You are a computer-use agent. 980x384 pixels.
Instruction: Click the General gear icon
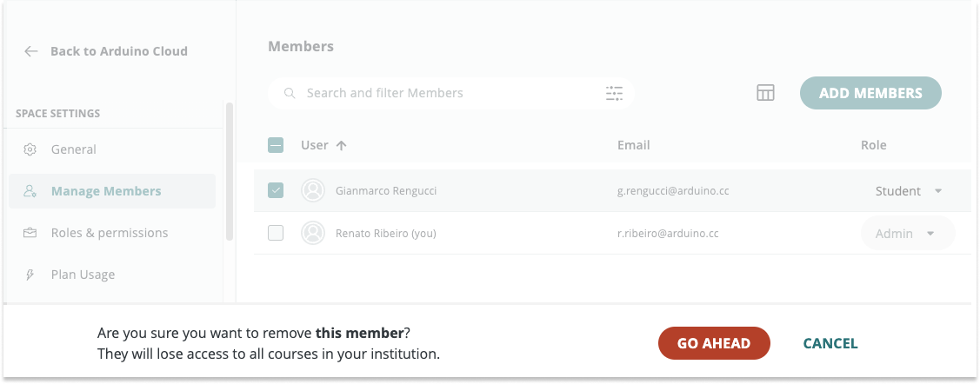click(x=30, y=149)
